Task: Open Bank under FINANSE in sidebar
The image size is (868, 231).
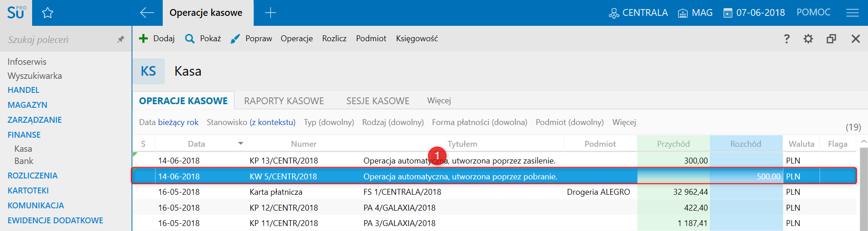Action: point(24,161)
